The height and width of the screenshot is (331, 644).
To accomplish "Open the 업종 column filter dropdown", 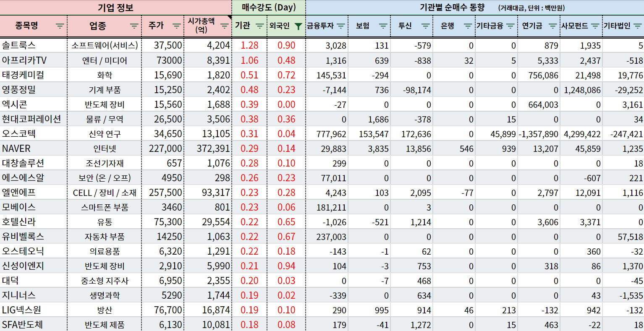I will tap(134, 26).
